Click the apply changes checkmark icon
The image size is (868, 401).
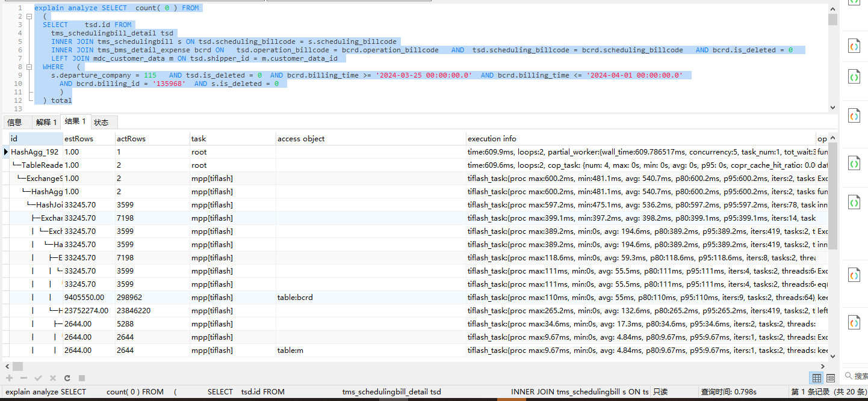(38, 378)
